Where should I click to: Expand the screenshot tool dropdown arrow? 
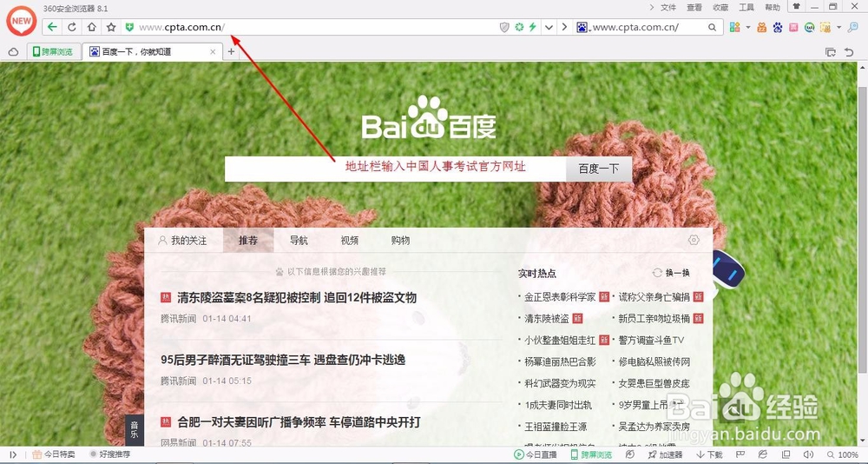point(838,27)
